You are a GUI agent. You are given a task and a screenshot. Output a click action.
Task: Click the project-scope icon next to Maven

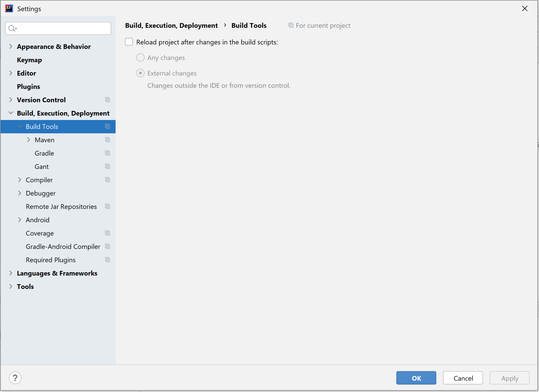(107, 140)
